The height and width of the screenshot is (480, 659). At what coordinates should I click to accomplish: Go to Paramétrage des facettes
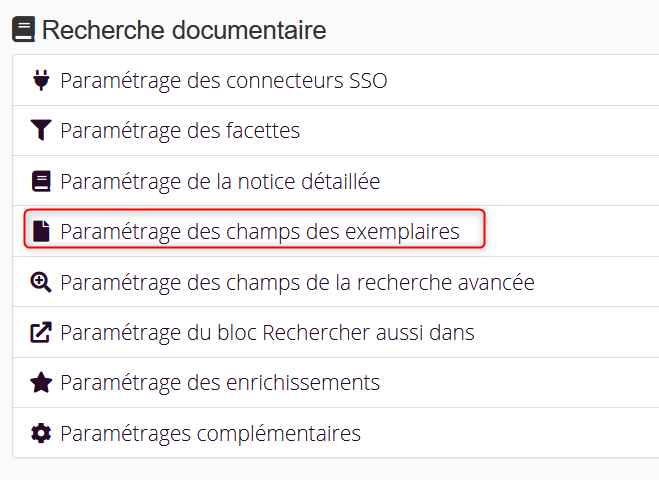pyautogui.click(x=180, y=131)
